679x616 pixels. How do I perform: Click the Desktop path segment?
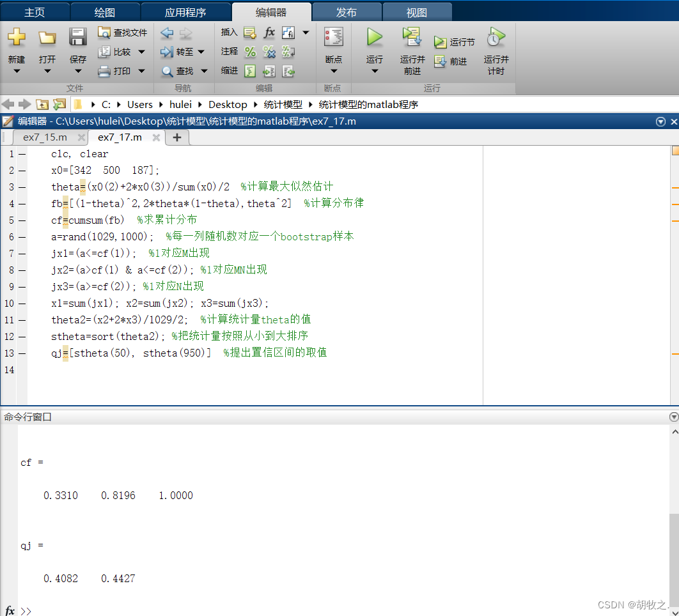pyautogui.click(x=228, y=105)
